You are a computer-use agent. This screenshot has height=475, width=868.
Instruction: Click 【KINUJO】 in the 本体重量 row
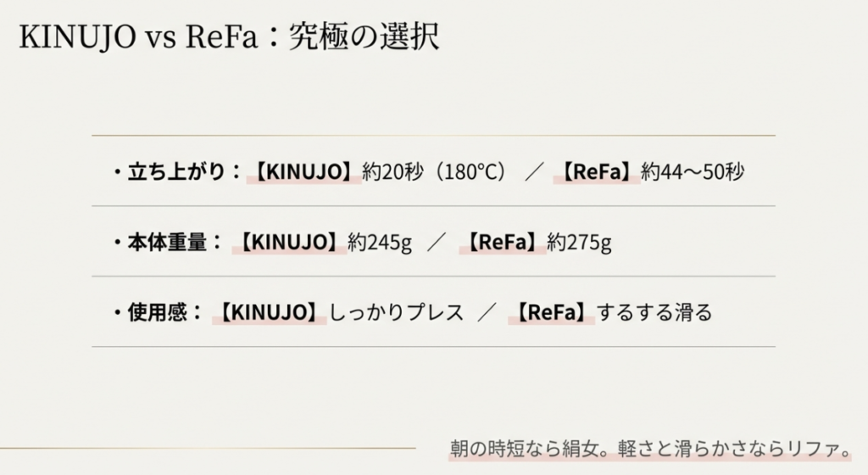pyautogui.click(x=289, y=243)
